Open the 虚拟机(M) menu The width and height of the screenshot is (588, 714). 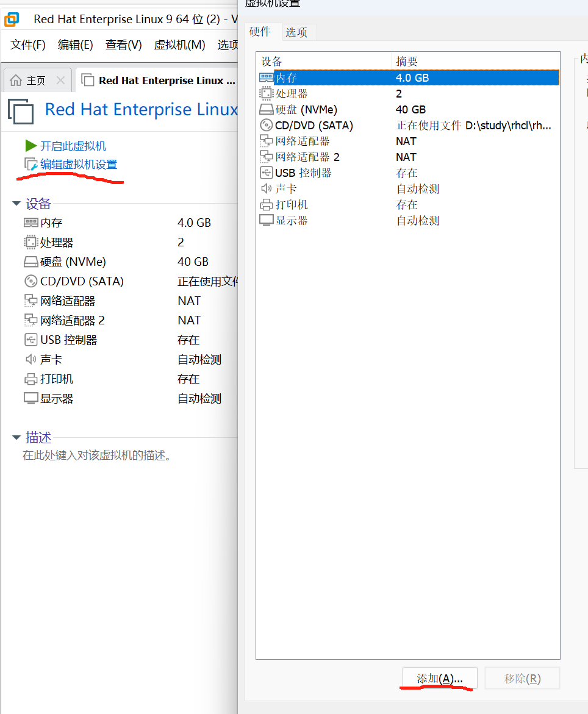coord(179,45)
